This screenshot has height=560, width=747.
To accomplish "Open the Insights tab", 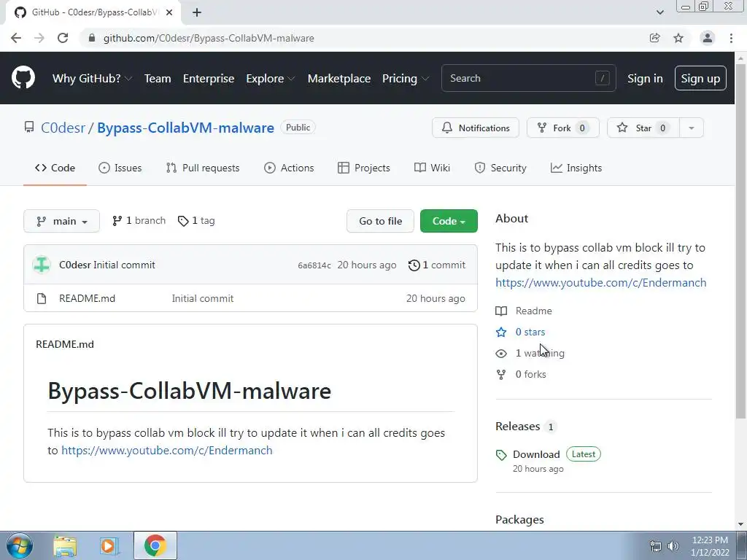I will [576, 168].
